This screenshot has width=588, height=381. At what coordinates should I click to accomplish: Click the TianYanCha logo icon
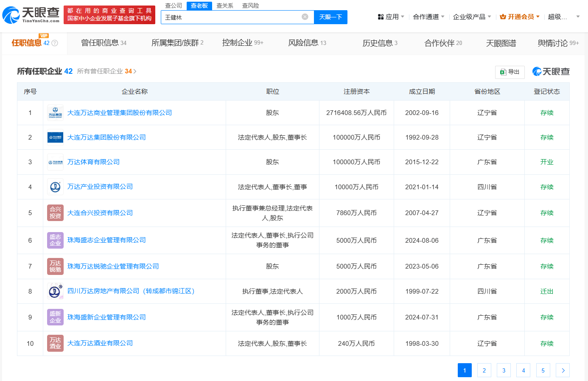11,15
